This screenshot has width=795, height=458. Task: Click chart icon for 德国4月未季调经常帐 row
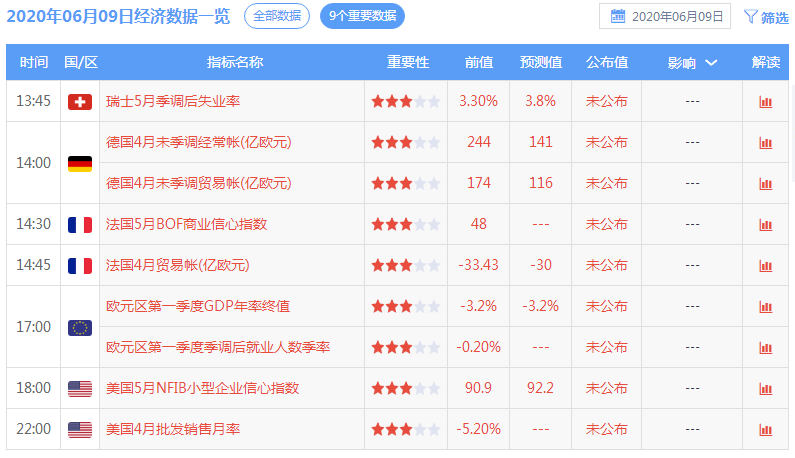765,143
